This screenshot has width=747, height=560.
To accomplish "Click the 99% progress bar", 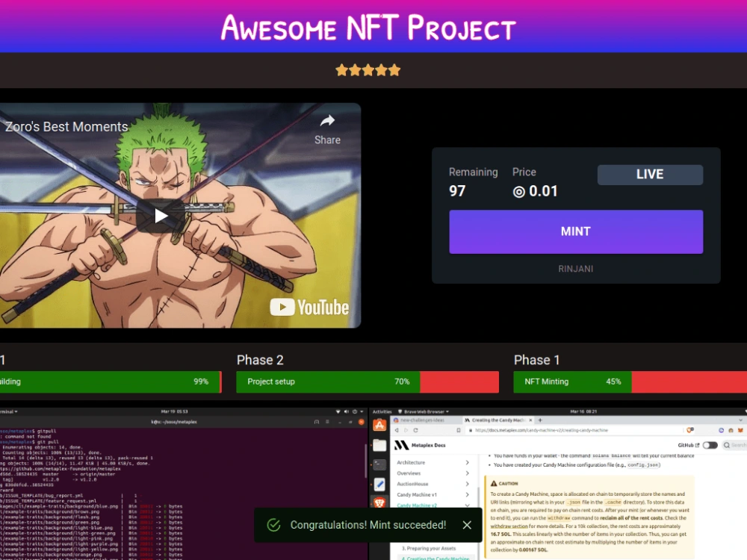I will tap(111, 382).
